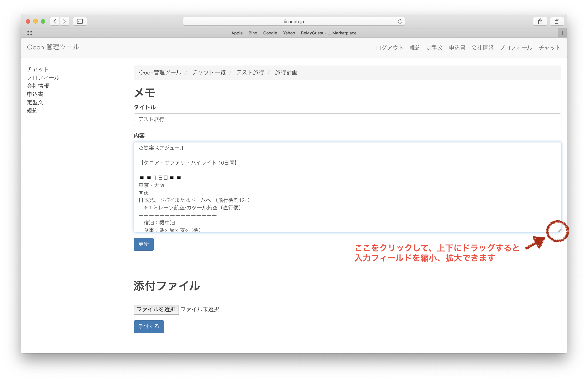Click the 宿泊：機中泊 line in memo
This screenshot has width=588, height=381.
159,223
